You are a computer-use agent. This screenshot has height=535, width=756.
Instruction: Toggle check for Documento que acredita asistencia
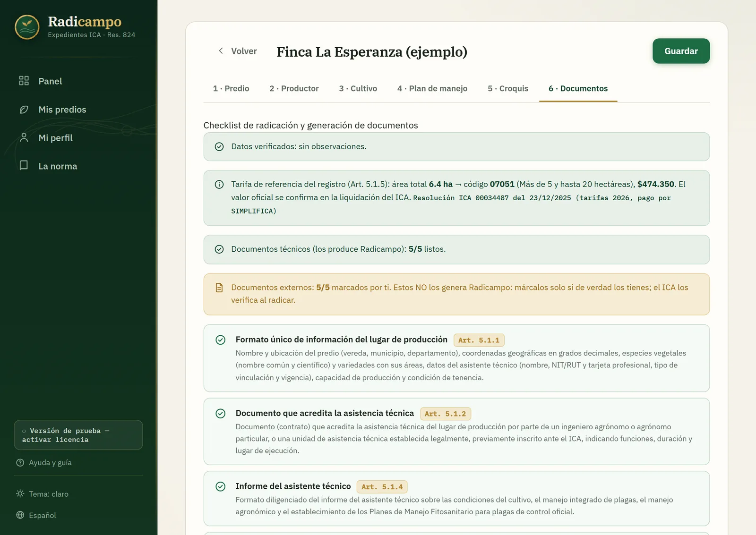coord(221,414)
